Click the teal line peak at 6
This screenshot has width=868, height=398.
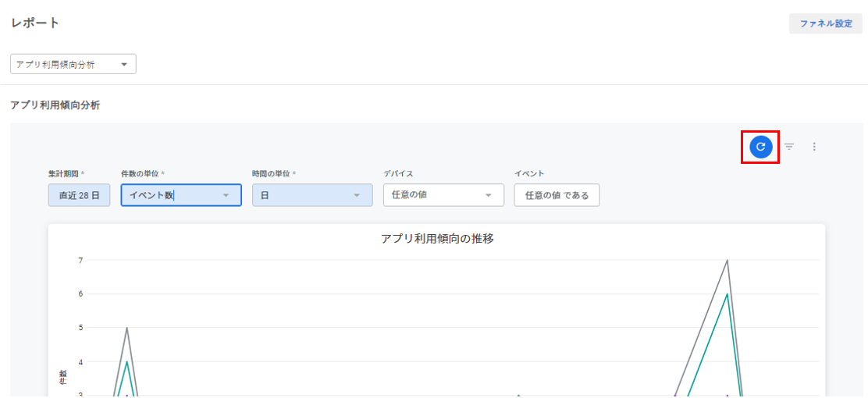point(727,294)
